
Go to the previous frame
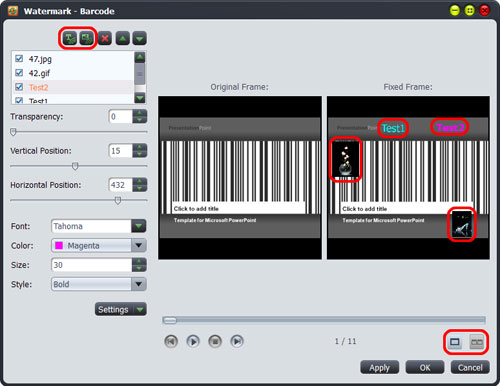(171, 341)
